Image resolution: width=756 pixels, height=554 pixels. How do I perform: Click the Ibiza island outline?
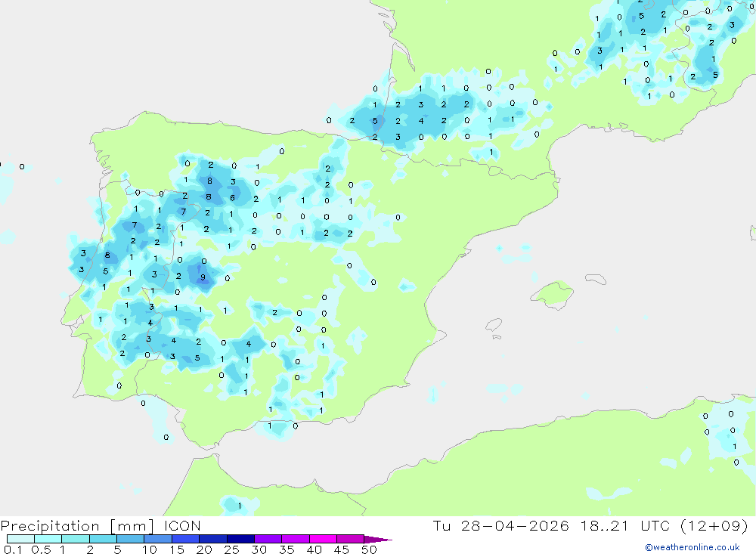click(x=494, y=324)
